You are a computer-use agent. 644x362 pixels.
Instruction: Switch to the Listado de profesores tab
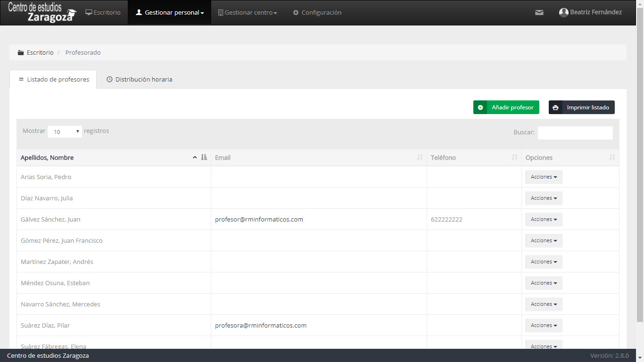[53, 79]
